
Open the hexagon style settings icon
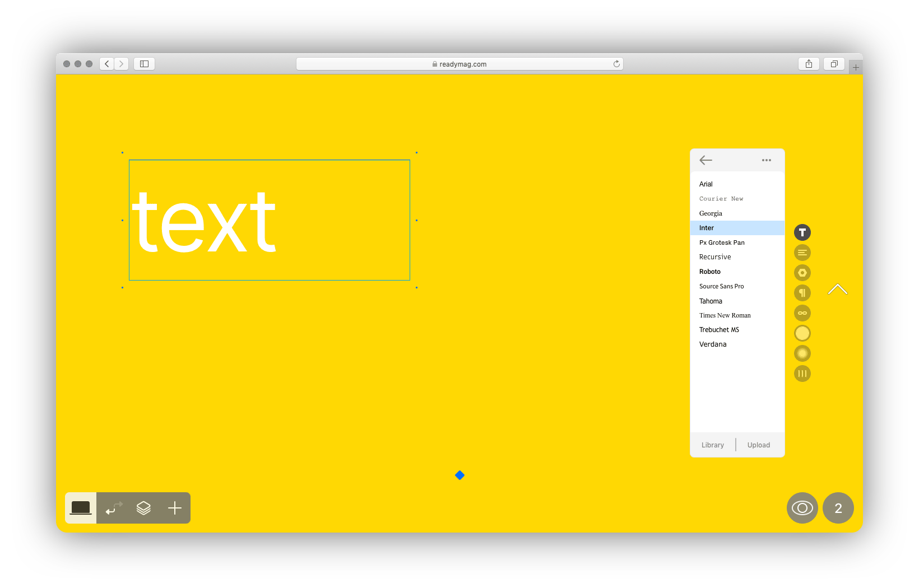tap(802, 273)
